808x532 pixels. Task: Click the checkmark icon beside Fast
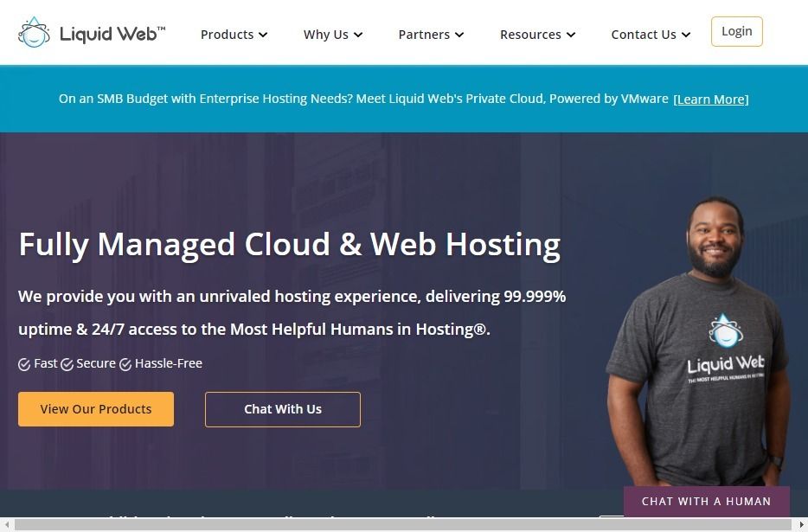tap(24, 364)
